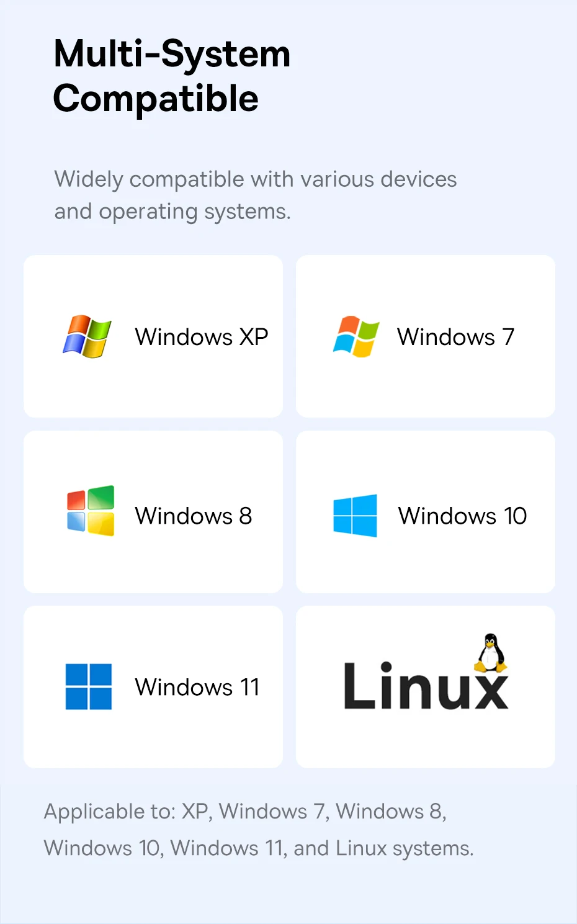
Task: Click the Windows 10 blue logo
Action: tap(355, 515)
